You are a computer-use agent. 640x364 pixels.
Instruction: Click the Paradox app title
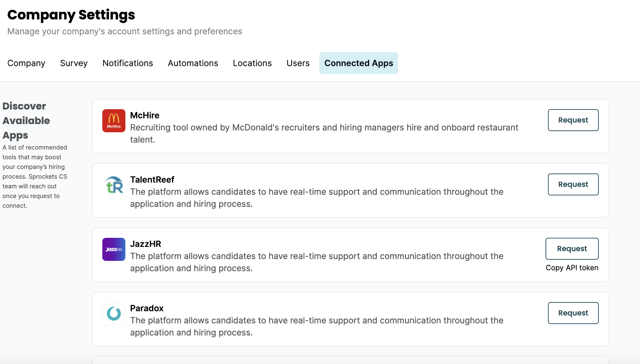(147, 308)
